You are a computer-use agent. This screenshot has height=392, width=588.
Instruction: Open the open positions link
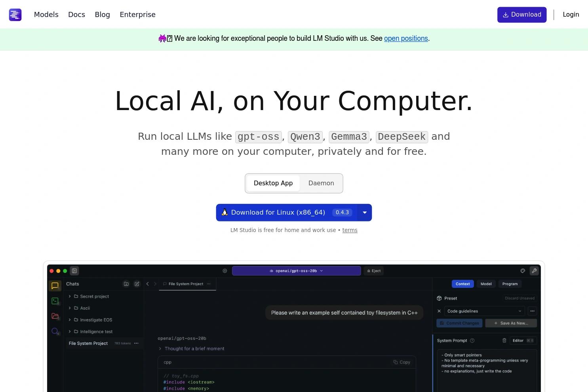click(x=406, y=38)
